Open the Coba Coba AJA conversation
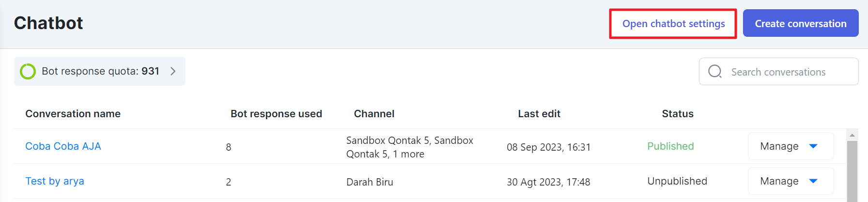The image size is (868, 202). pos(63,146)
